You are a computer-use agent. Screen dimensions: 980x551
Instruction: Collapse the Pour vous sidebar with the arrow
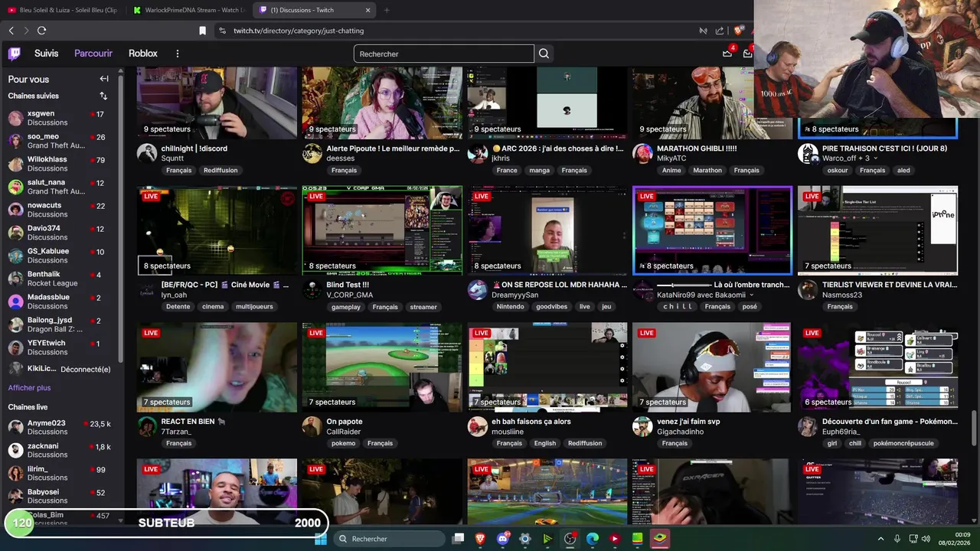(x=104, y=79)
